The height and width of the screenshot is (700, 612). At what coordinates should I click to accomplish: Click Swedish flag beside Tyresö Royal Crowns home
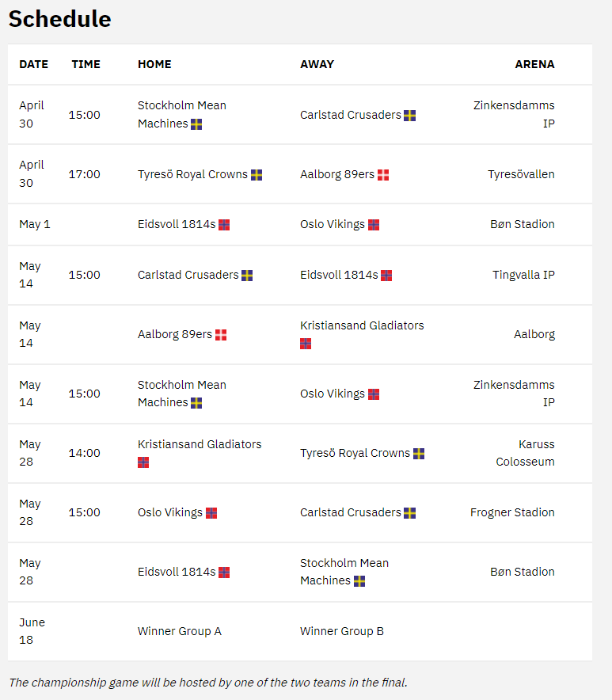tap(257, 175)
